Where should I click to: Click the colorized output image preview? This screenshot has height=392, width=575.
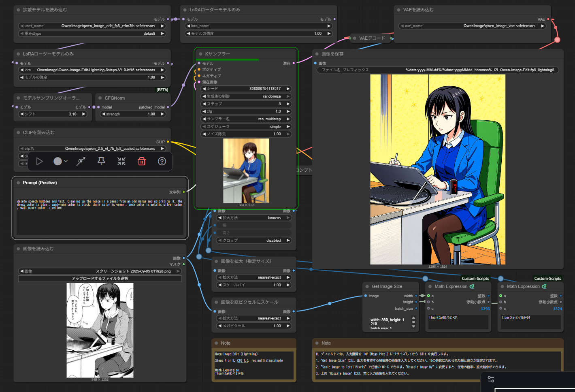(437, 169)
